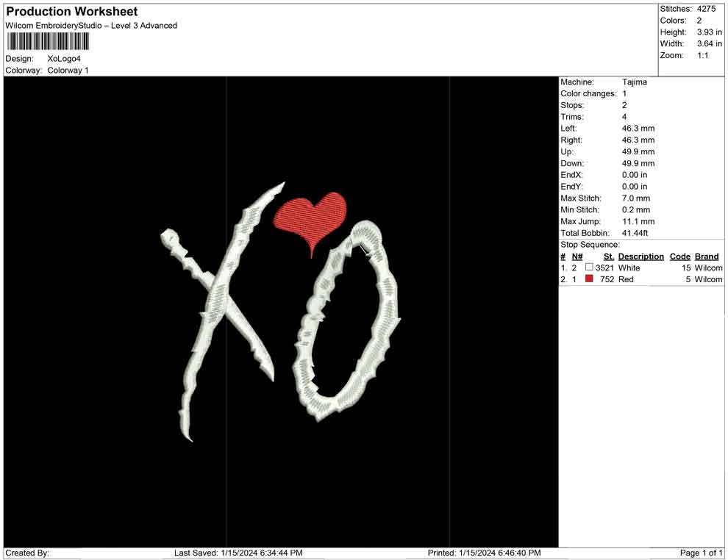Click the 'Colorway 1' value

68,70
